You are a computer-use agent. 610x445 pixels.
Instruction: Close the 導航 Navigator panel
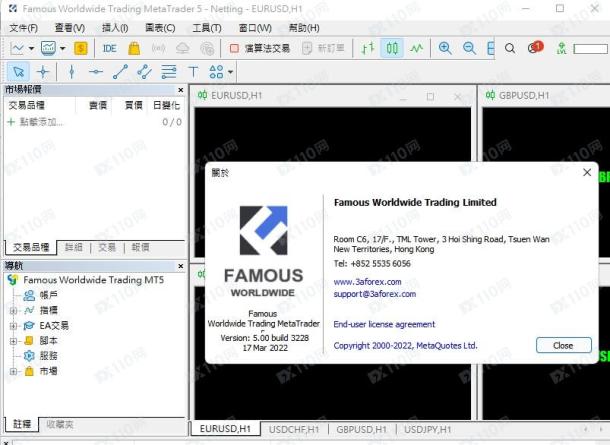pyautogui.click(x=181, y=266)
